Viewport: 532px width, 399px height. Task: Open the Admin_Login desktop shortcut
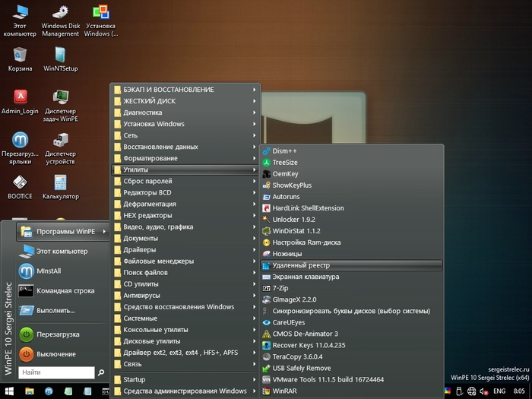point(20,102)
